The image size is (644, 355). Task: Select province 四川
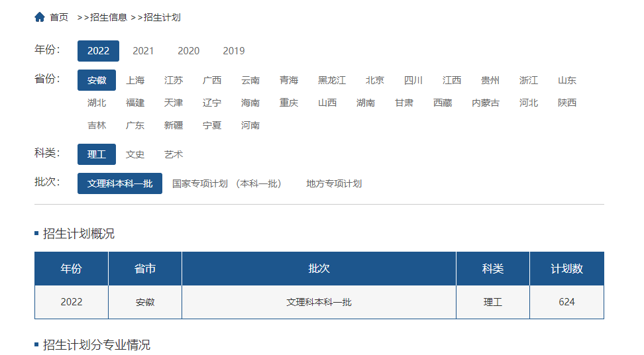(x=413, y=80)
